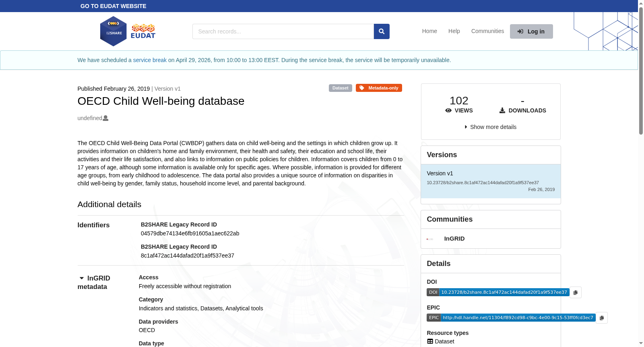Open the InGRID community link

[x=454, y=239]
